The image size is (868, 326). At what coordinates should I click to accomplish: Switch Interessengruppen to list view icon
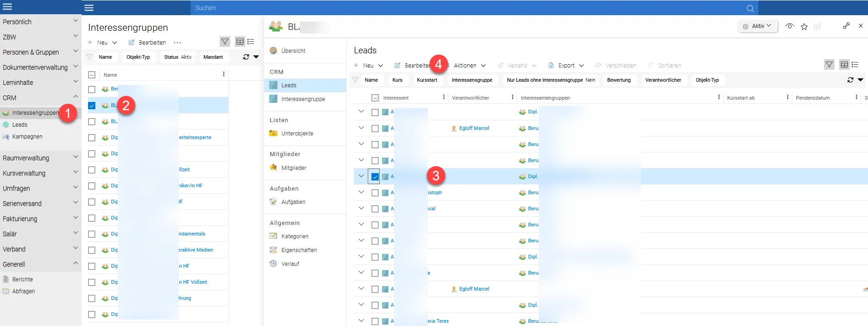coord(251,42)
